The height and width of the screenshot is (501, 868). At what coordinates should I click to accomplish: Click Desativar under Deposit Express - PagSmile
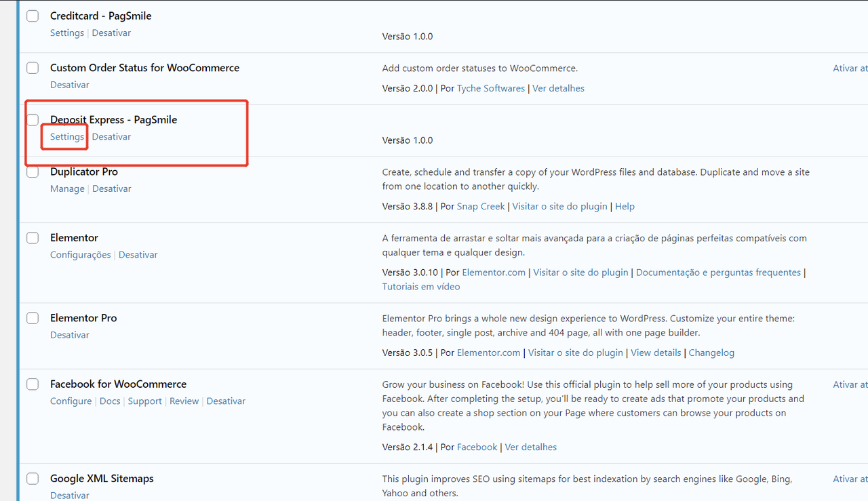tap(111, 137)
